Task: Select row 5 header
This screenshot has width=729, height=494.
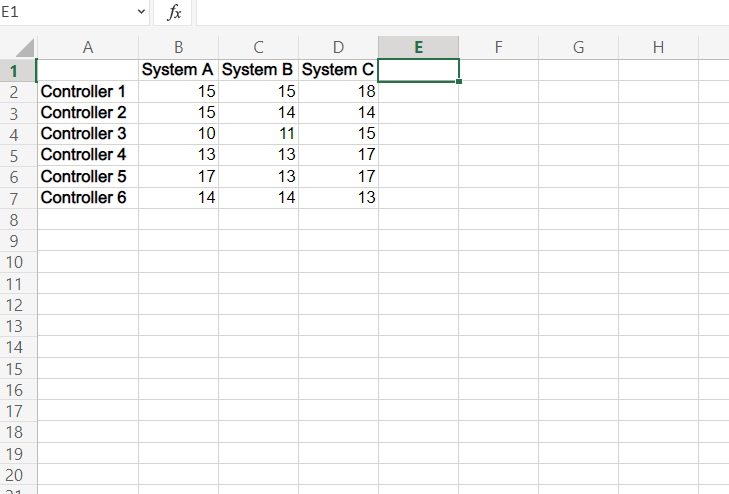Action: click(18, 156)
